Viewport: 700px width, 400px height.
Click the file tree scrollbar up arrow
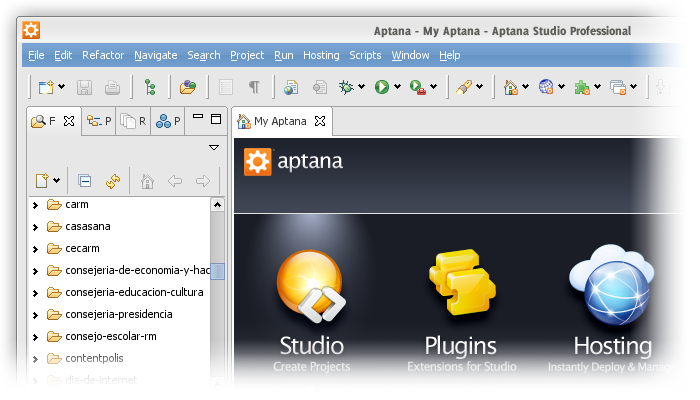pos(217,205)
